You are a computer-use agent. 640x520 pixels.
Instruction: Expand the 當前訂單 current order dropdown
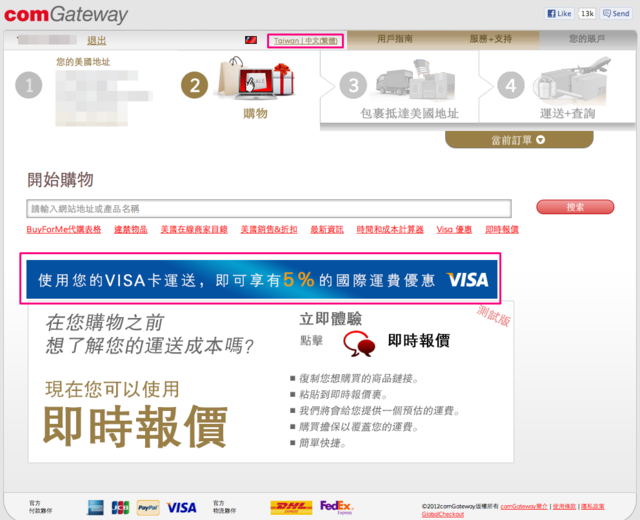[519, 140]
